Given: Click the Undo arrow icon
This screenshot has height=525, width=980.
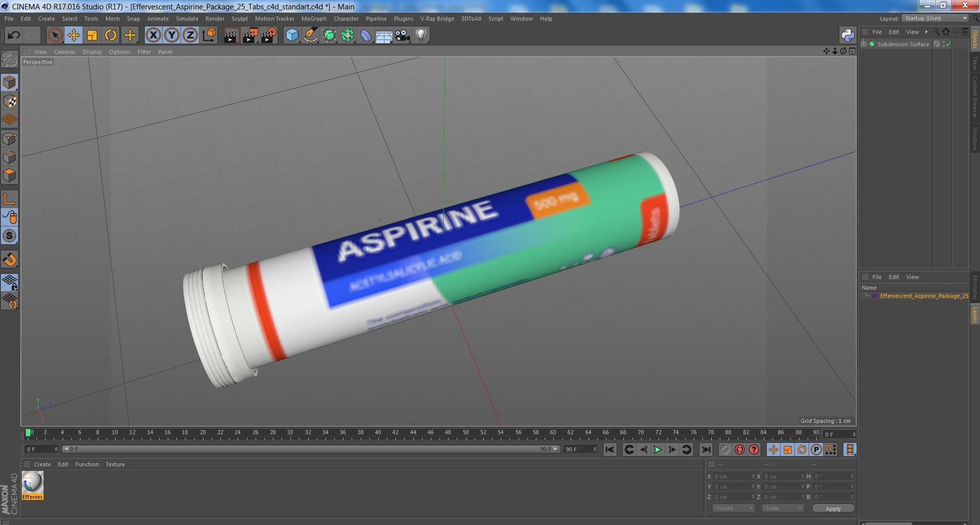Looking at the screenshot, I should coord(14,35).
